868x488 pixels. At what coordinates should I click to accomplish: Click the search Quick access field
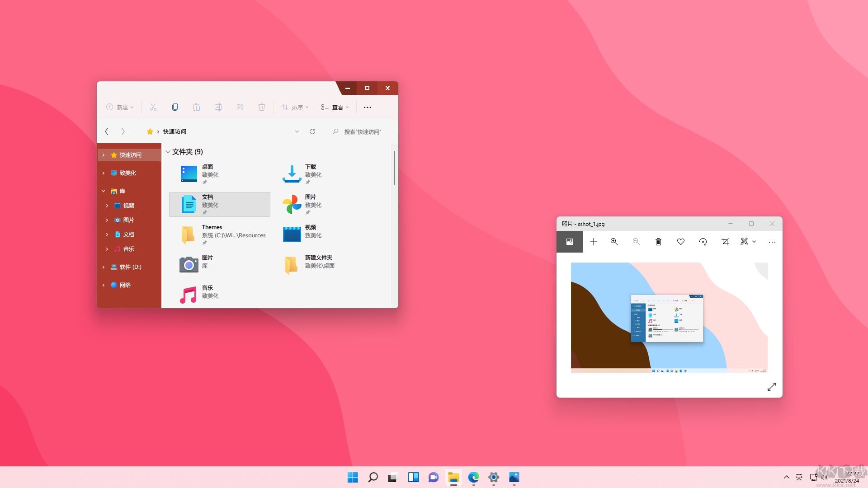[x=363, y=131]
